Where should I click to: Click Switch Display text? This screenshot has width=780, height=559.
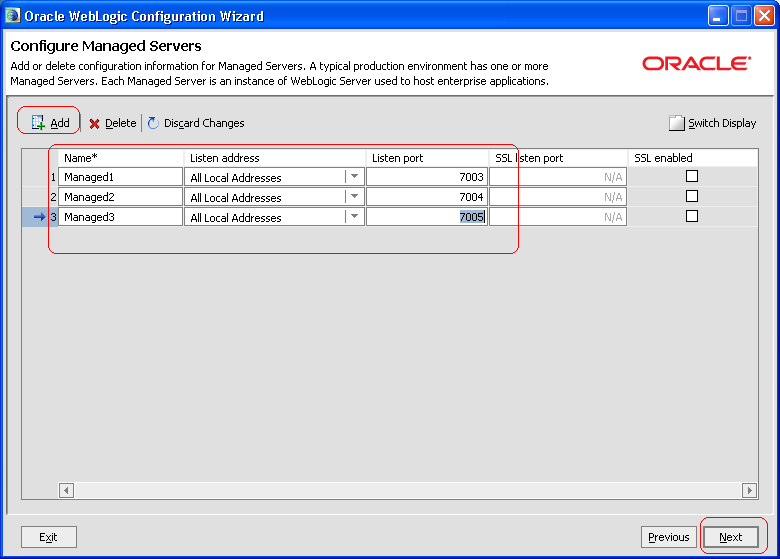[722, 123]
